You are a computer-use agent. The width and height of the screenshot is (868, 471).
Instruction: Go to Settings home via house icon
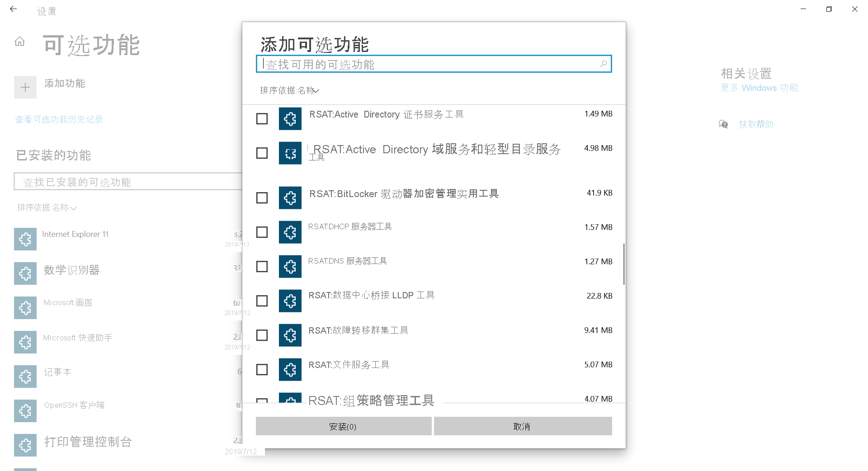[19, 42]
